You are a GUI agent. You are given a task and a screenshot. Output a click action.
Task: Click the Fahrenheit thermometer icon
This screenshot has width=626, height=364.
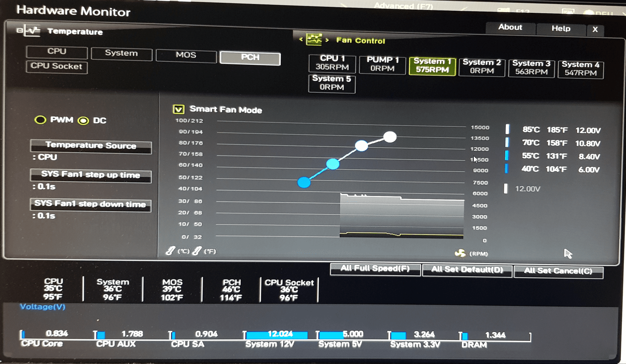(x=197, y=251)
